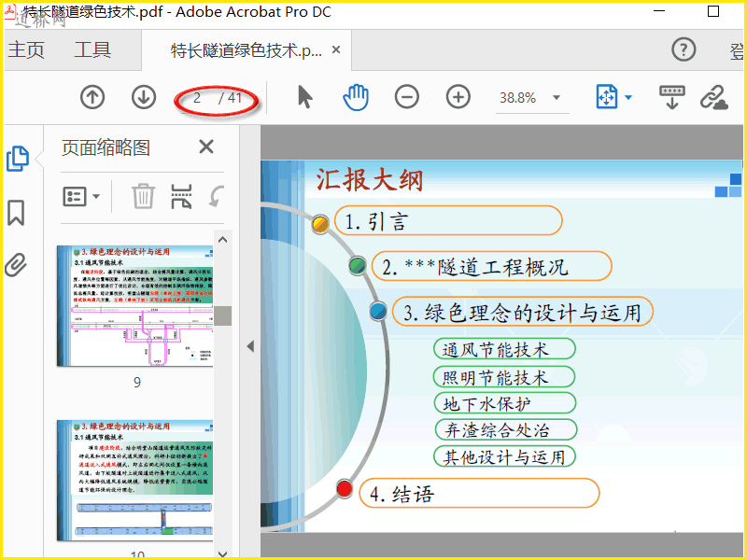Go to next page with down arrow
The image size is (747, 560).
tap(144, 97)
